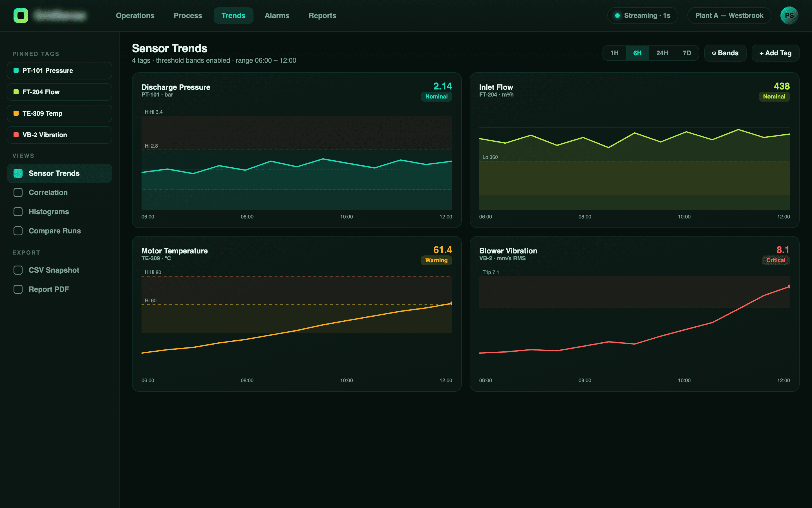
Task: Click the 8.1 Blower Vibration value
Action: coord(782,250)
